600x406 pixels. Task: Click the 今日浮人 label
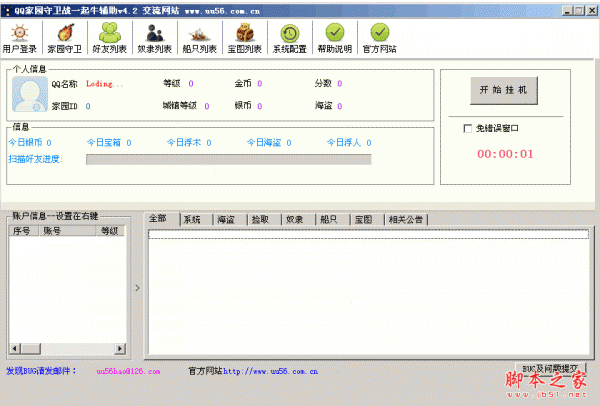(344, 142)
